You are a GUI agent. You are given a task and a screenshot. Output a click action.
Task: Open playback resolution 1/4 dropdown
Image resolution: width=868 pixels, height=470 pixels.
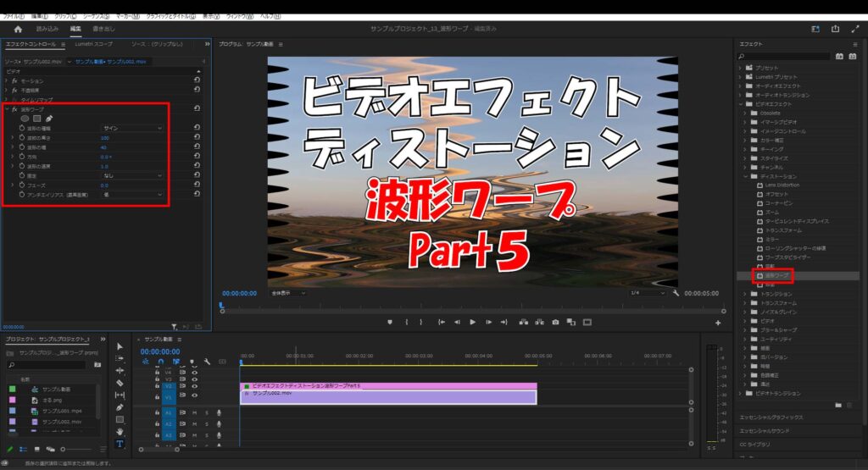647,293
